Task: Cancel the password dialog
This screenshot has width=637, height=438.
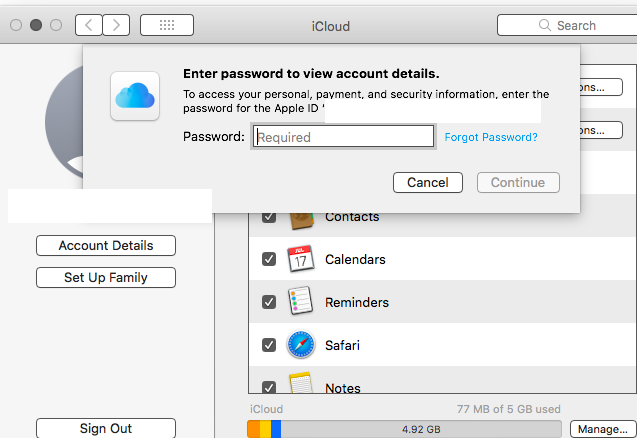Action: 428,182
